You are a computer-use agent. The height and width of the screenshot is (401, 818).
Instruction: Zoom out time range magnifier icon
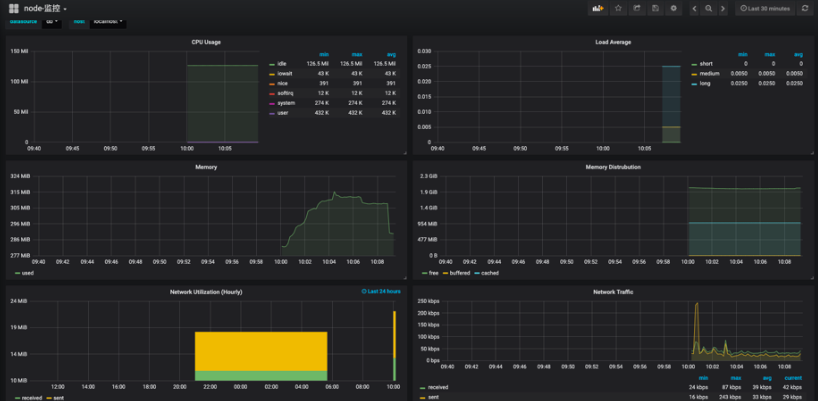point(708,8)
